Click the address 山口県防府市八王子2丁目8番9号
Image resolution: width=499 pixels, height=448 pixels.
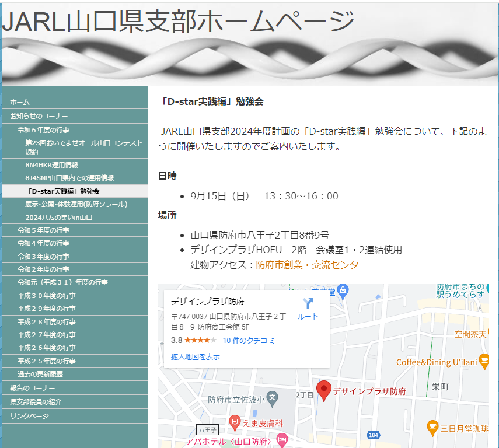(x=260, y=235)
